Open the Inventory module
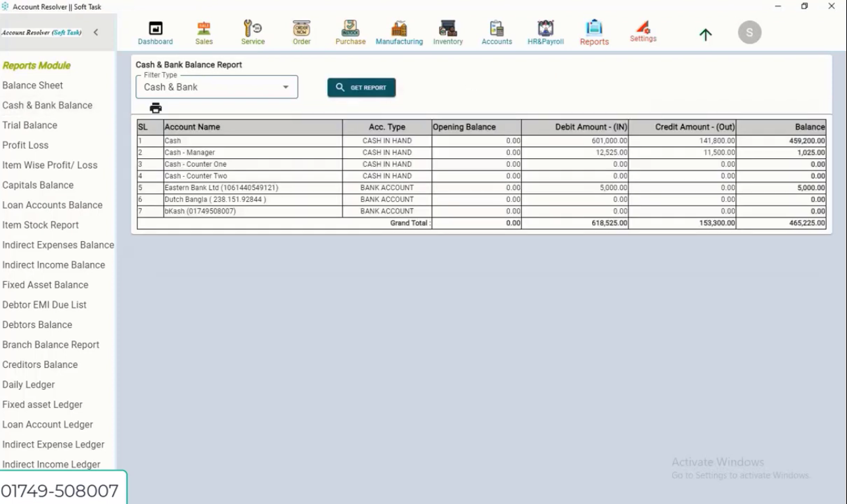 (x=447, y=31)
